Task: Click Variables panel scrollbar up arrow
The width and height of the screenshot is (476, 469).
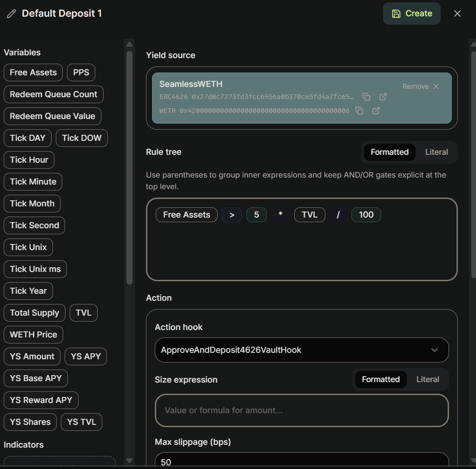Action: coord(129,44)
